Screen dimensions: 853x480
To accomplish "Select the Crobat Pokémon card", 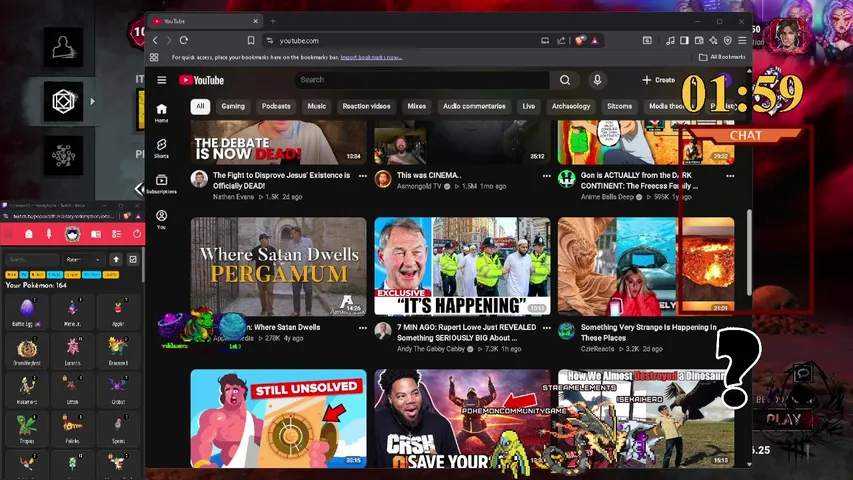I will coord(118,389).
